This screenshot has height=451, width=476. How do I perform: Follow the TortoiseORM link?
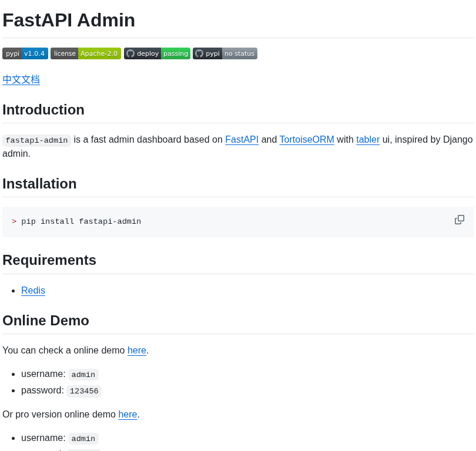point(307,140)
